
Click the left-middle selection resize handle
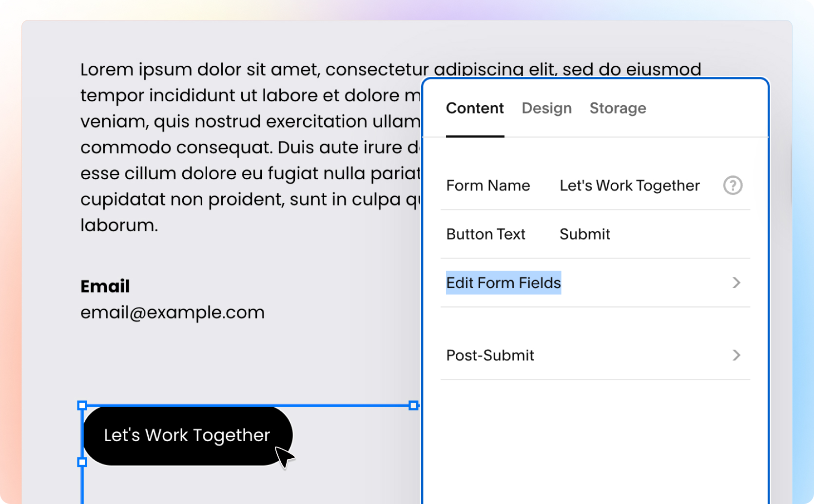click(x=82, y=462)
